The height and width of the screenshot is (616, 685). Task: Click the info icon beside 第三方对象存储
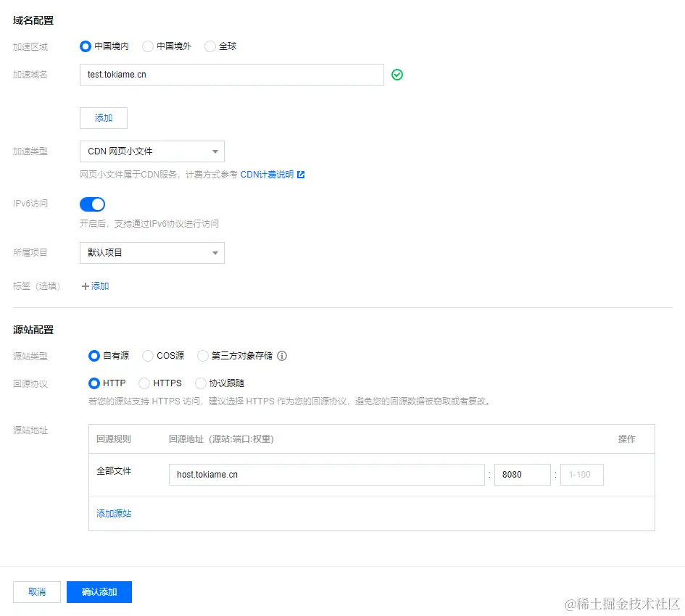(282, 356)
